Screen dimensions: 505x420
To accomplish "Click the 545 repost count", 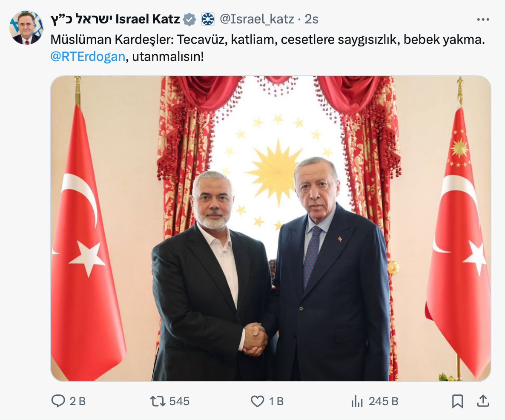I will [179, 401].
